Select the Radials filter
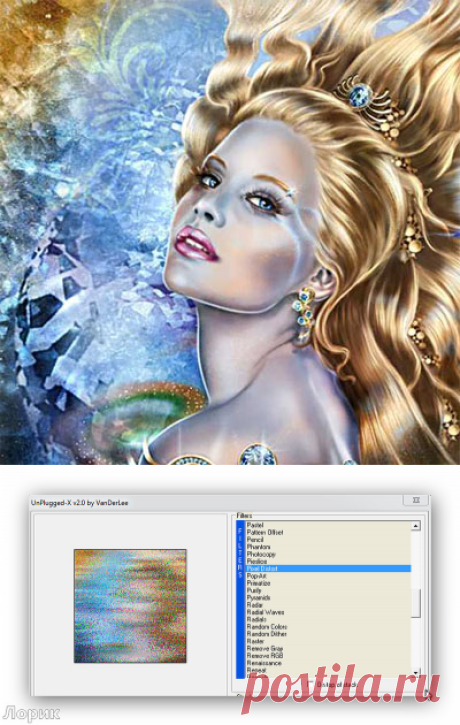460x725 pixels. pos(256,619)
